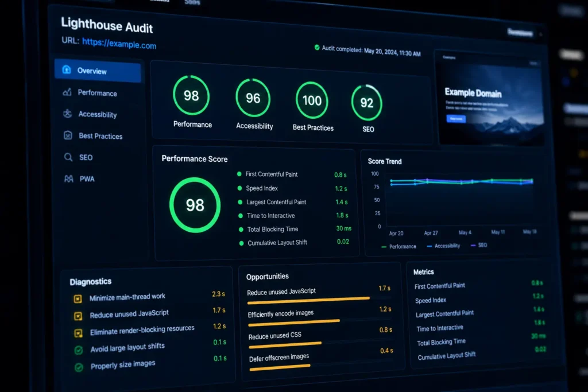This screenshot has width=588, height=392.
Task: Open the https://example.com URL link
Action: (119, 44)
